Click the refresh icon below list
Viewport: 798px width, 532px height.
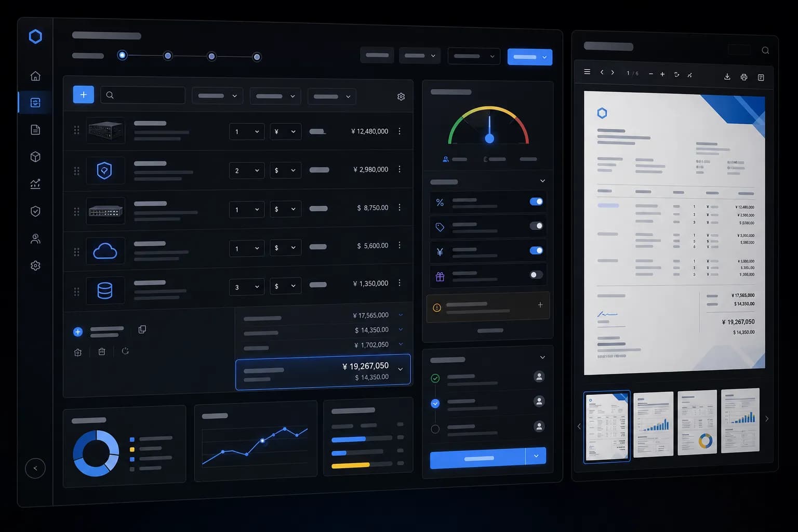pos(125,351)
